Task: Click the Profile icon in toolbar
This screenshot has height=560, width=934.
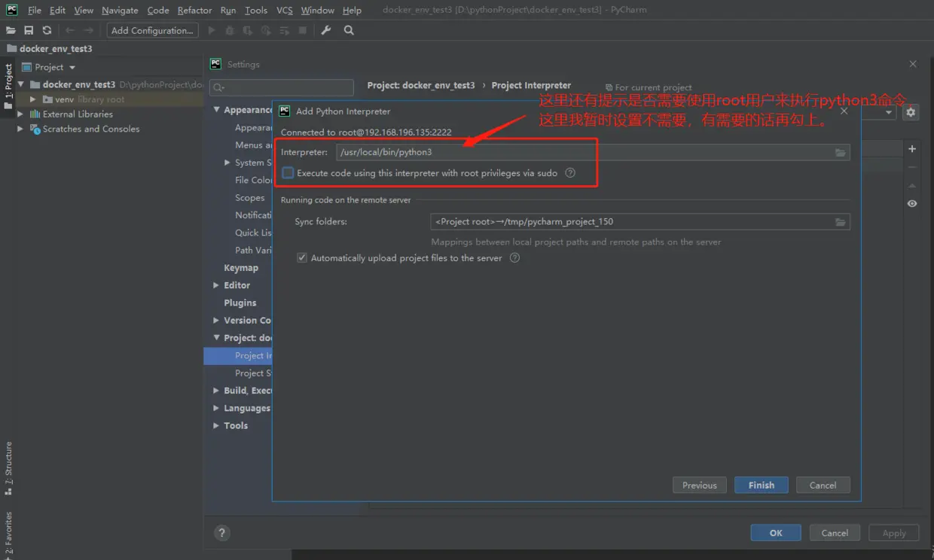Action: click(x=266, y=30)
